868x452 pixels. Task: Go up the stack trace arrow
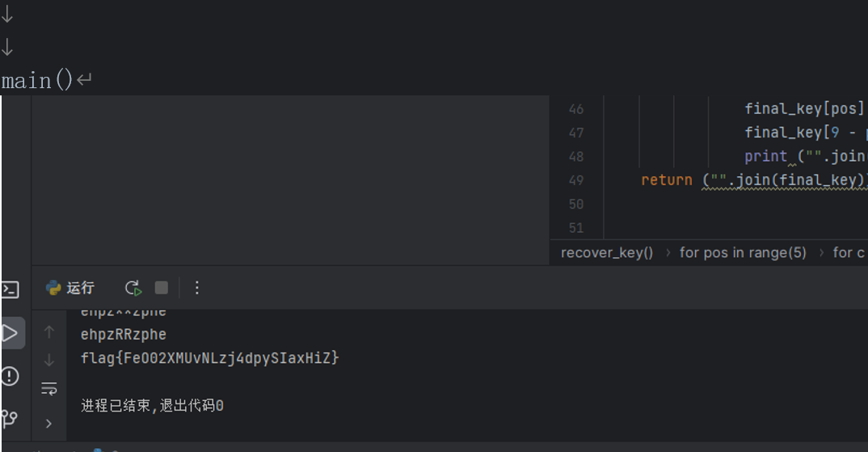48,332
